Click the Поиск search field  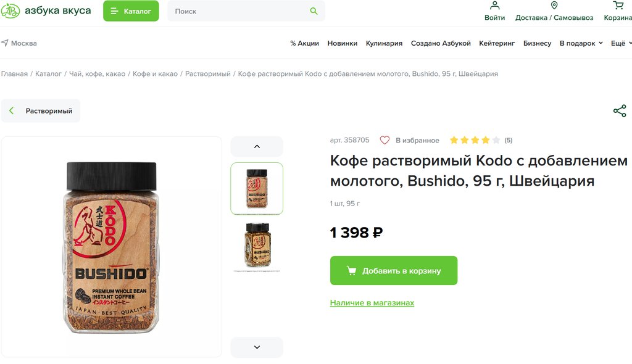click(x=238, y=11)
